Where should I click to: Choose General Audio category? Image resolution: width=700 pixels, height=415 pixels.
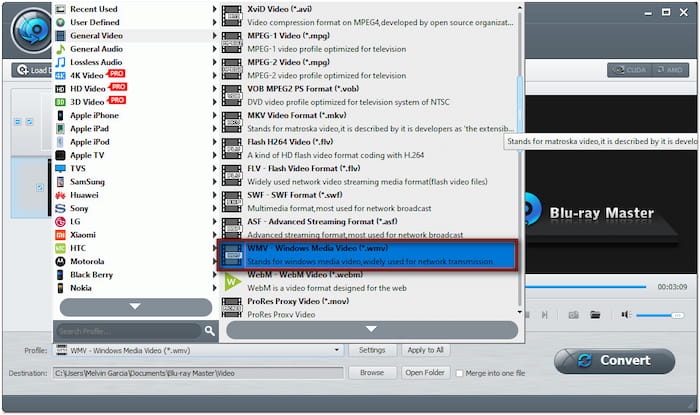97,49
